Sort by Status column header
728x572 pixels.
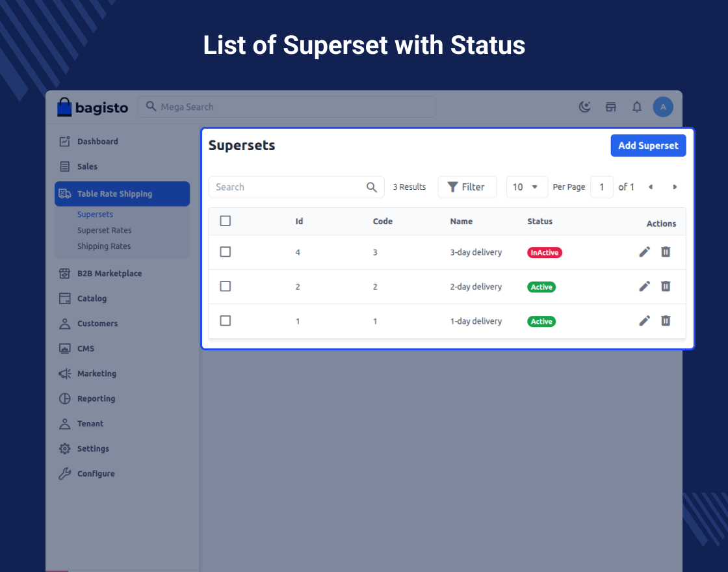539,222
